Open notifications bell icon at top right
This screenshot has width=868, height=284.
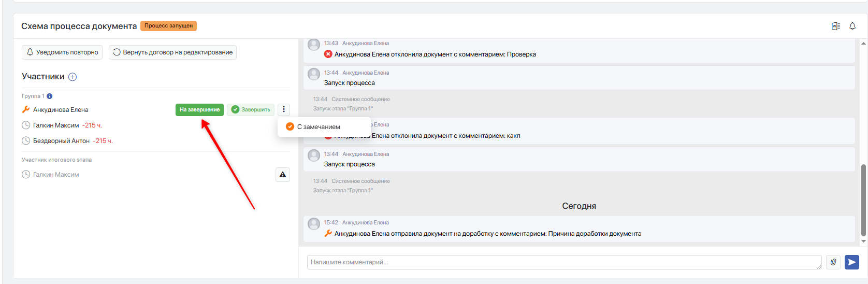click(x=852, y=26)
